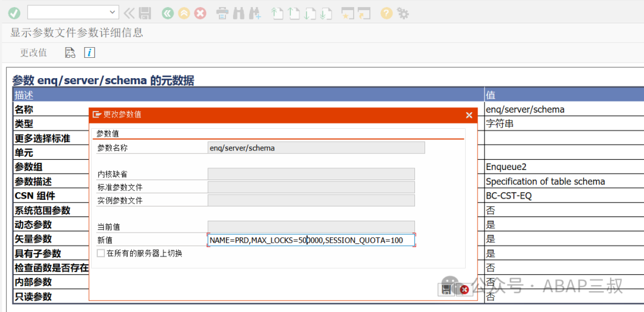Screen dimensions: 644x312
Task: Click the 新值 input field
Action: pos(311,240)
